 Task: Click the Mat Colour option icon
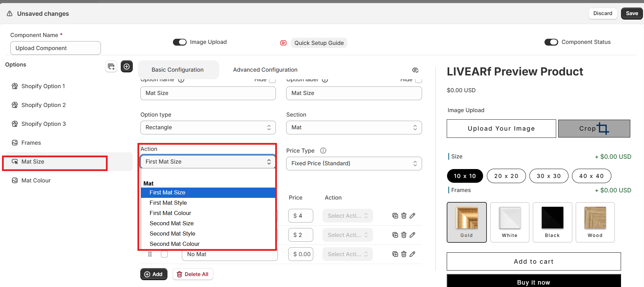[x=15, y=180]
